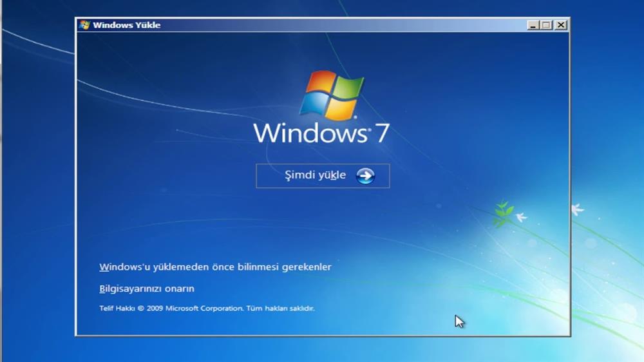
Task: Click the Windows Yükle title bar text
Action: click(127, 25)
